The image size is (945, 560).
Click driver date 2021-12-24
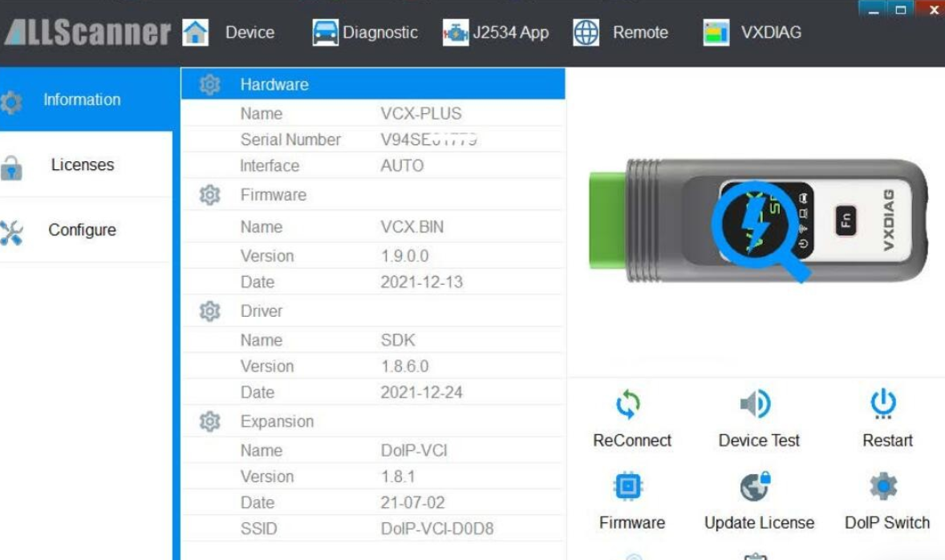tap(421, 392)
